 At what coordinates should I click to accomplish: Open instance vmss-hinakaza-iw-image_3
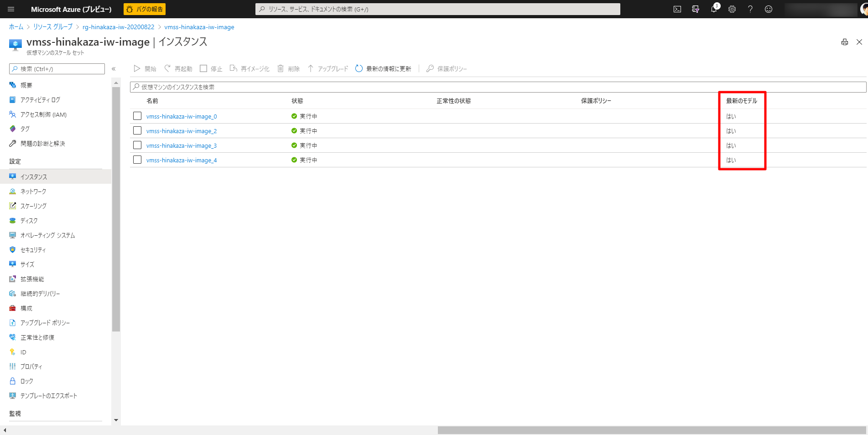[x=182, y=145]
